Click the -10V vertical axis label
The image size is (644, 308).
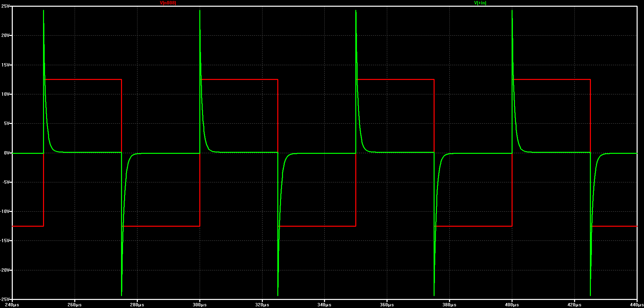(4, 211)
